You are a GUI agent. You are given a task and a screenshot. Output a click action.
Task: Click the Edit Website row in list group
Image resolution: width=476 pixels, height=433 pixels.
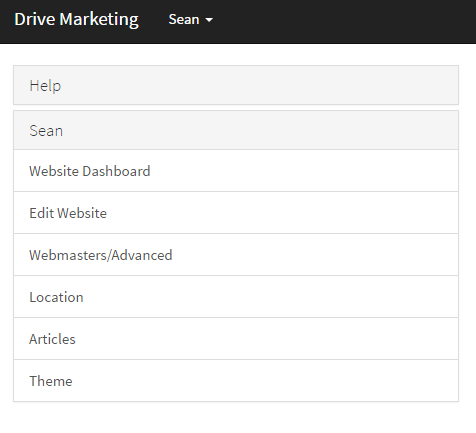(236, 213)
